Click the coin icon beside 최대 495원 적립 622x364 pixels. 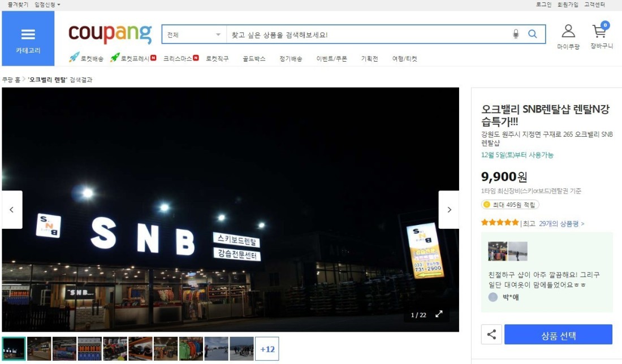[487, 205]
